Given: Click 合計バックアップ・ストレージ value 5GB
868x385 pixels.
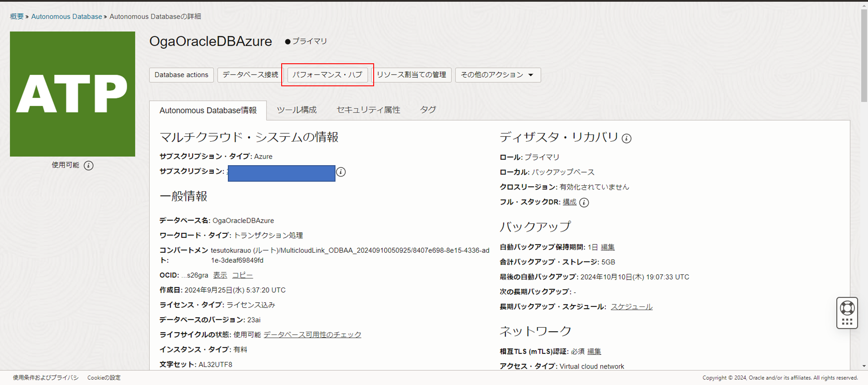Looking at the screenshot, I should tap(608, 262).
